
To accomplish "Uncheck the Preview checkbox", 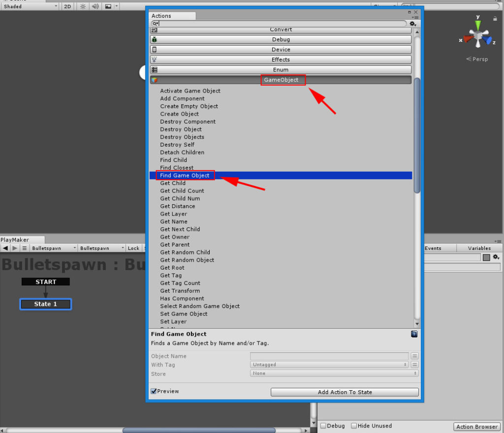I will tap(154, 391).
